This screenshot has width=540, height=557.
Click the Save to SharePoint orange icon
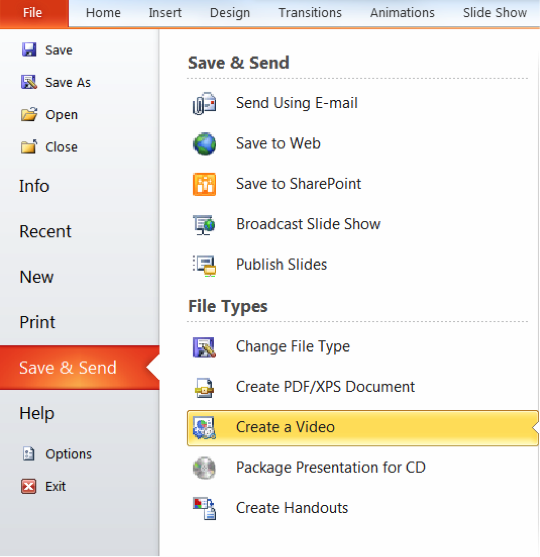[204, 184]
